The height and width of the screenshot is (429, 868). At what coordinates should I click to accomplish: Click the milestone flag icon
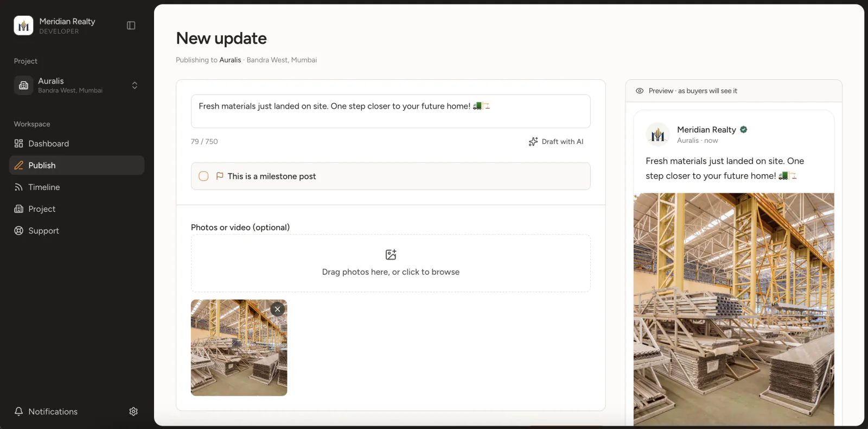tap(220, 176)
